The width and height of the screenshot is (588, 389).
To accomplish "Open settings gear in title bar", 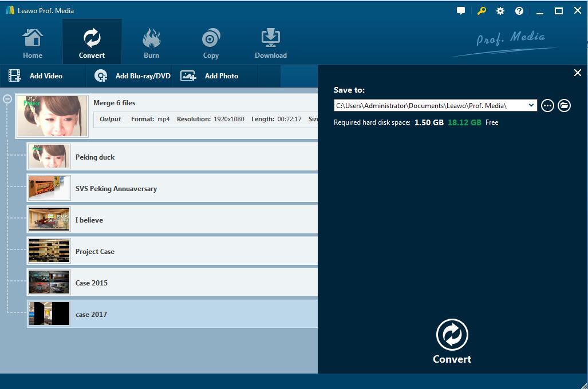I will coord(500,11).
